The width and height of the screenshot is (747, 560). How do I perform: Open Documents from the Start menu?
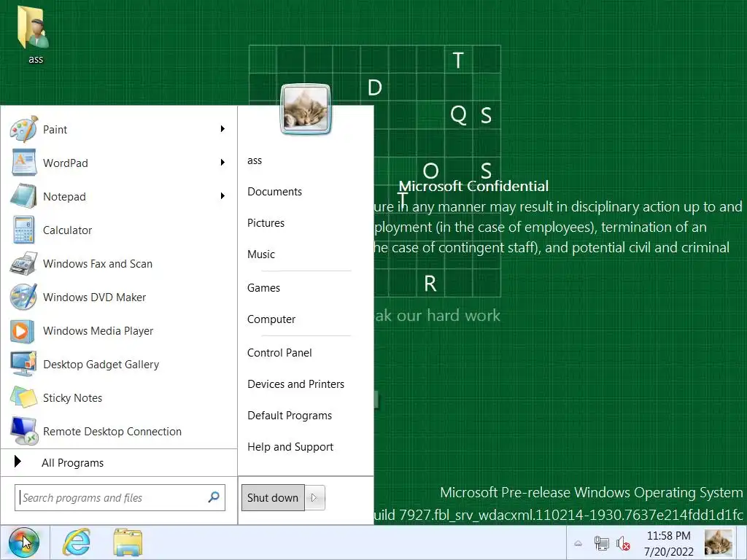[274, 192]
